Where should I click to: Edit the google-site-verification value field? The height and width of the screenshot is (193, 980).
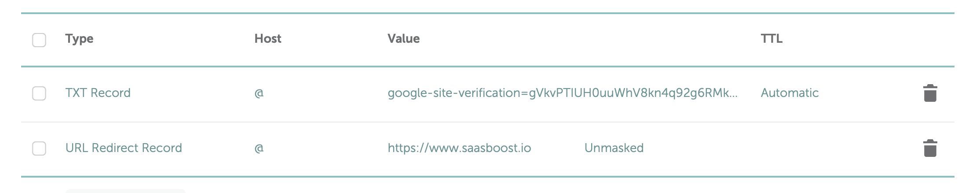coord(563,93)
